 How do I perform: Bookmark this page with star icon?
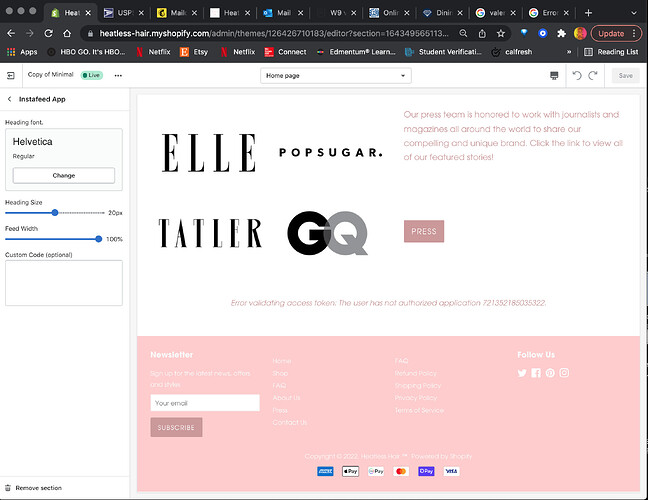pos(501,33)
